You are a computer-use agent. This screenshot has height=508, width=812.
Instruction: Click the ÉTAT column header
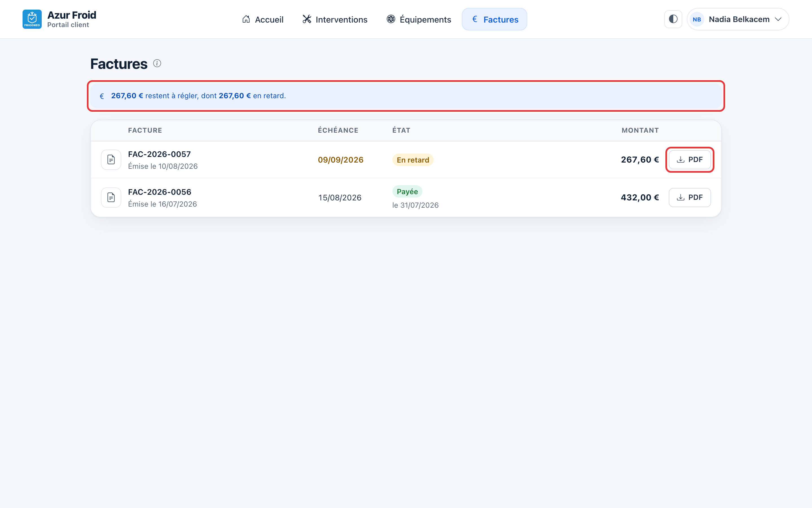[x=401, y=130]
